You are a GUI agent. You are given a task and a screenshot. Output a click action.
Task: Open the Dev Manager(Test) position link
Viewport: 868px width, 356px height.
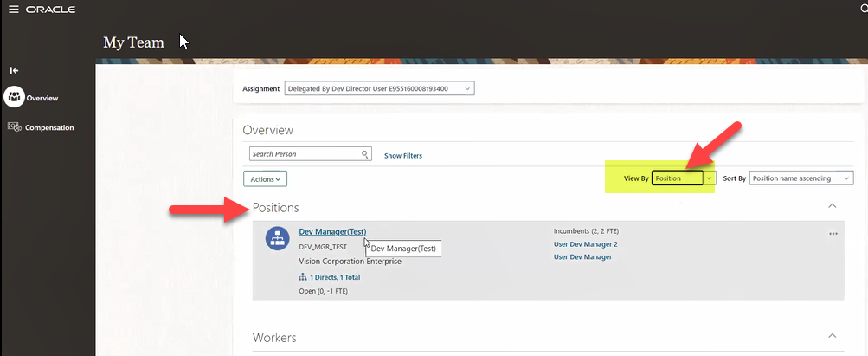click(x=332, y=231)
